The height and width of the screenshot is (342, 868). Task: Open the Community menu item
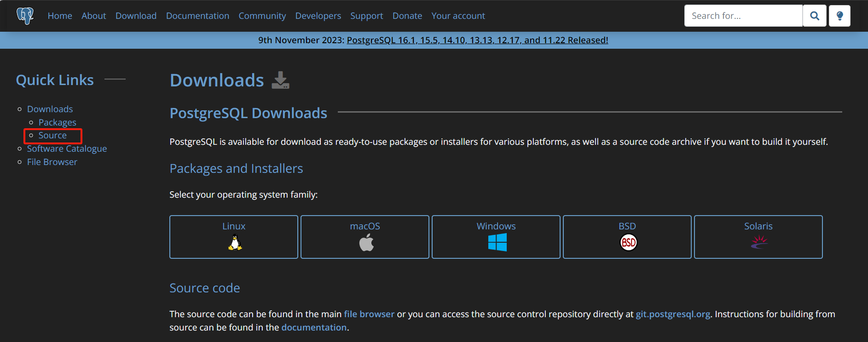262,16
